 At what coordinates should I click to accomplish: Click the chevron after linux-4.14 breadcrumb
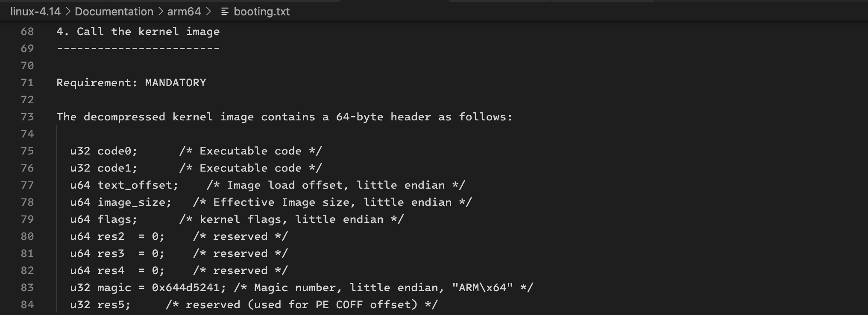pos(68,12)
